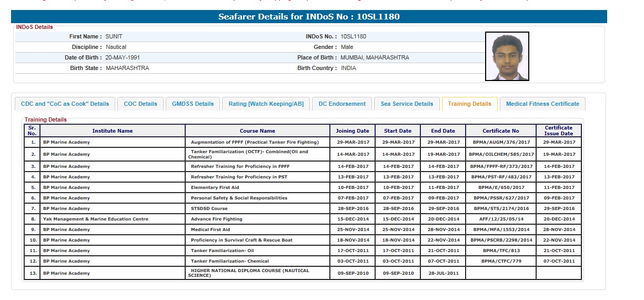Open the Medical Fitness Certificate tab
This screenshot has height=300, width=644.
(x=542, y=104)
